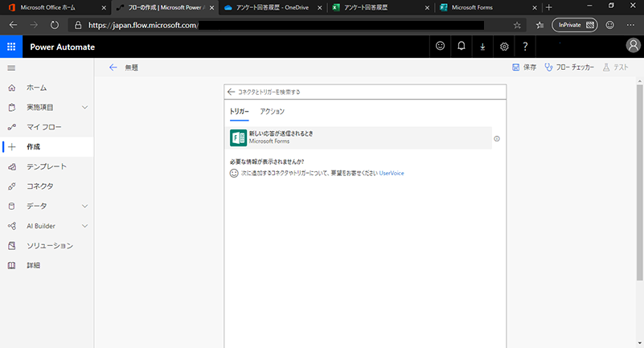Expand the 実施項目 chevron

(x=84, y=108)
